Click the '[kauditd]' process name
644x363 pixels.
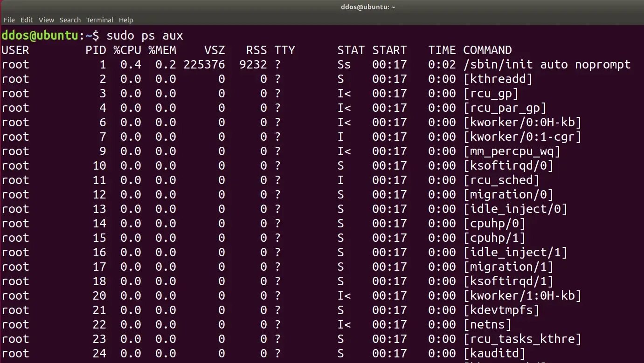click(x=494, y=353)
